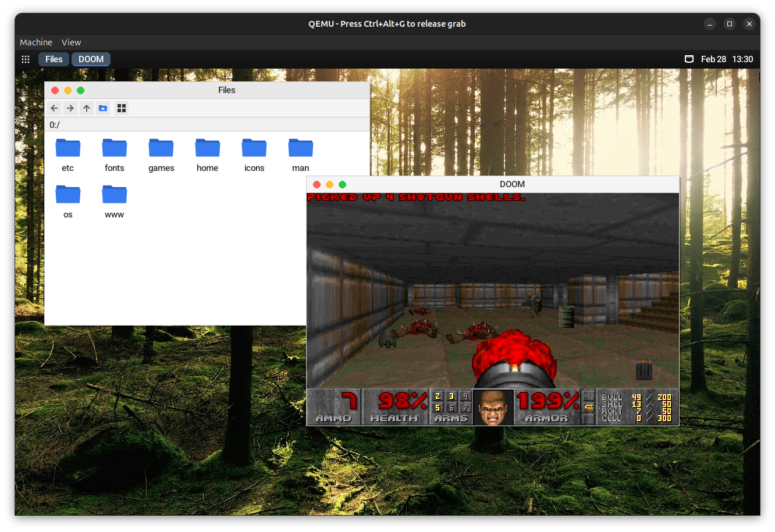
Task: Click the ARMS weapon slots panel
Action: coord(452,407)
